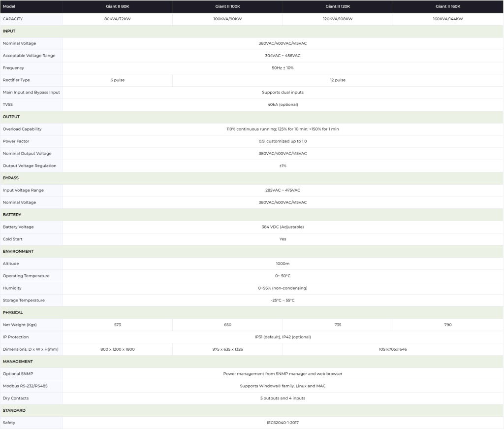Select the "-25°C ~ 55°C" value

click(283, 300)
